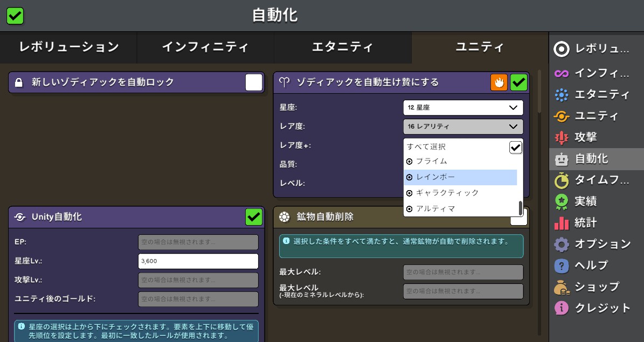Click the lock icon beside 新しいゾディアックを自動ロック

click(x=18, y=82)
